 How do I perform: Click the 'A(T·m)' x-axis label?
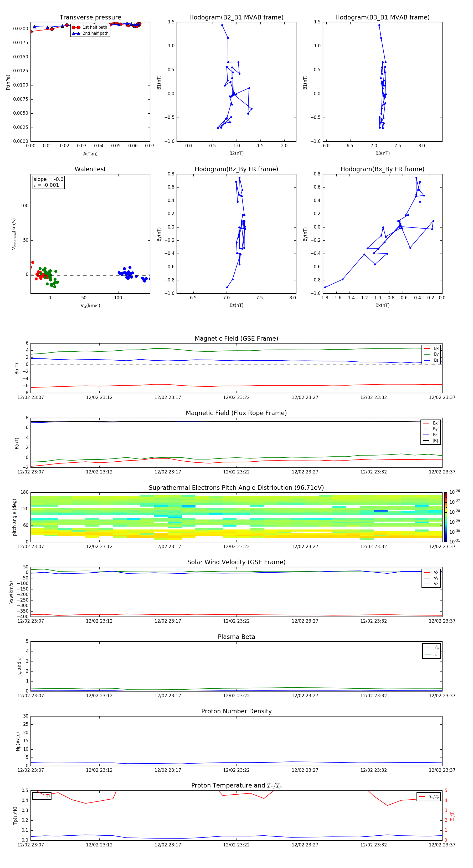(x=90, y=154)
